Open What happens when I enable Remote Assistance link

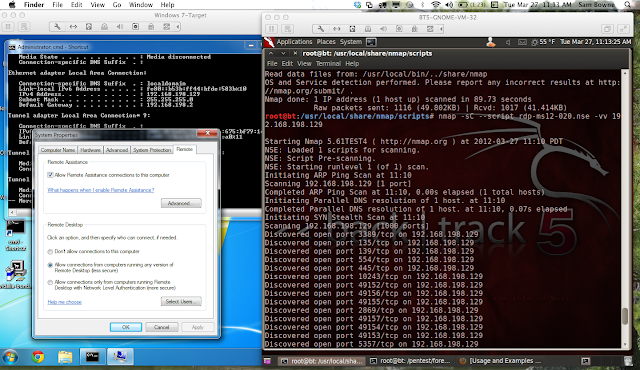click(x=101, y=190)
